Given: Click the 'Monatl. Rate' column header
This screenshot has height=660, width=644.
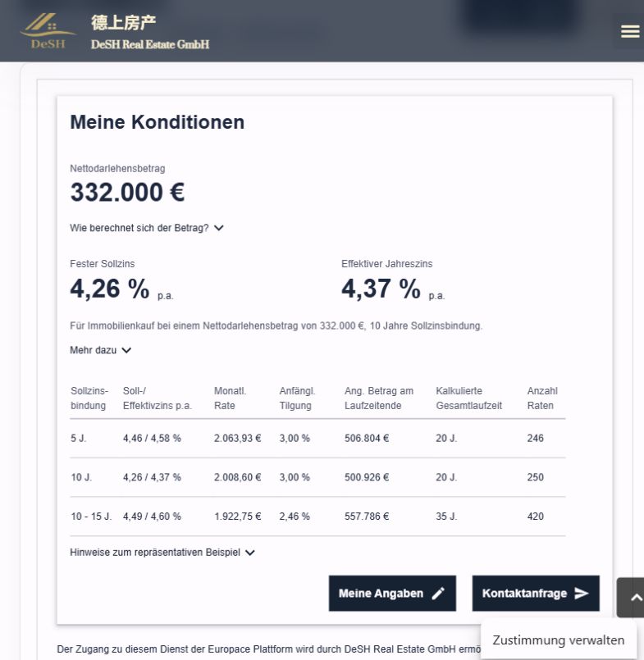Looking at the screenshot, I should point(230,398).
